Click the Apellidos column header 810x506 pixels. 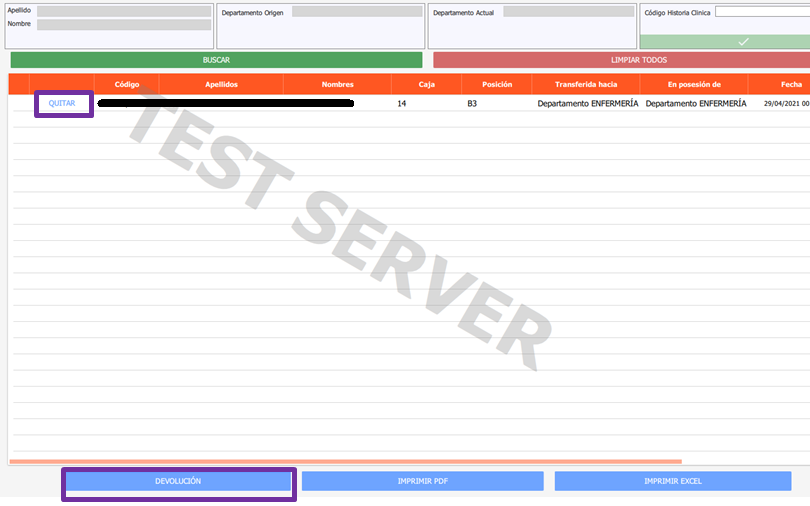pyautogui.click(x=221, y=85)
